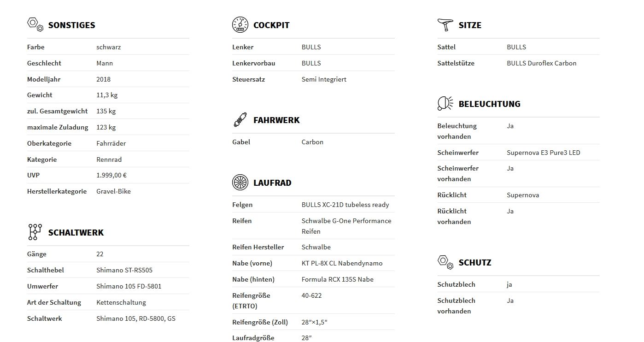
Task: Click the saddle icon beside Sitze
Action: (445, 24)
